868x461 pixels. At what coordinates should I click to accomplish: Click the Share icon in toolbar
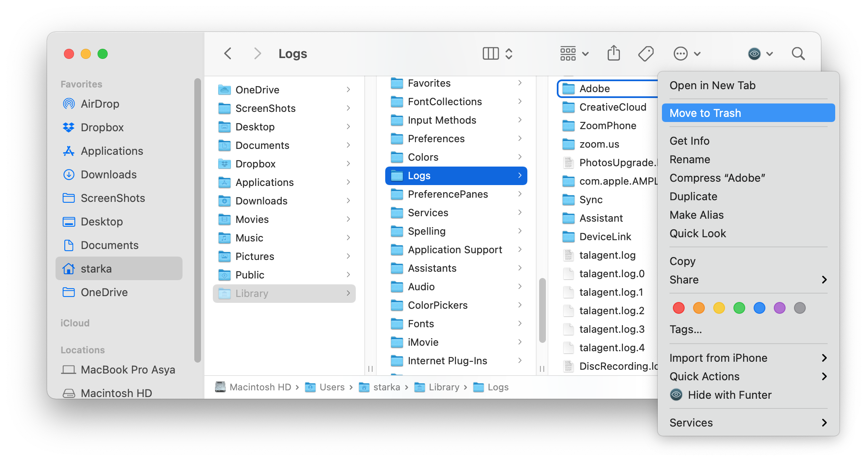[614, 53]
